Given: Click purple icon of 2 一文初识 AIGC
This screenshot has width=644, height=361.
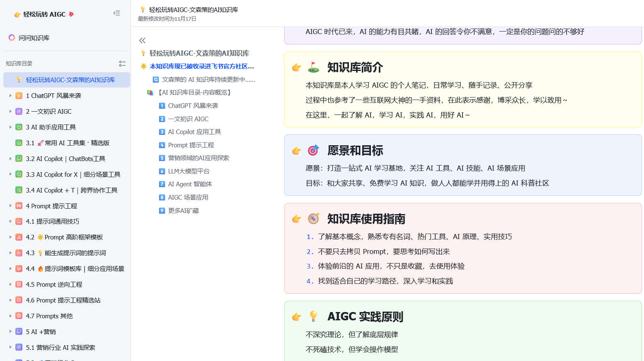Looking at the screenshot, I should [x=19, y=111].
